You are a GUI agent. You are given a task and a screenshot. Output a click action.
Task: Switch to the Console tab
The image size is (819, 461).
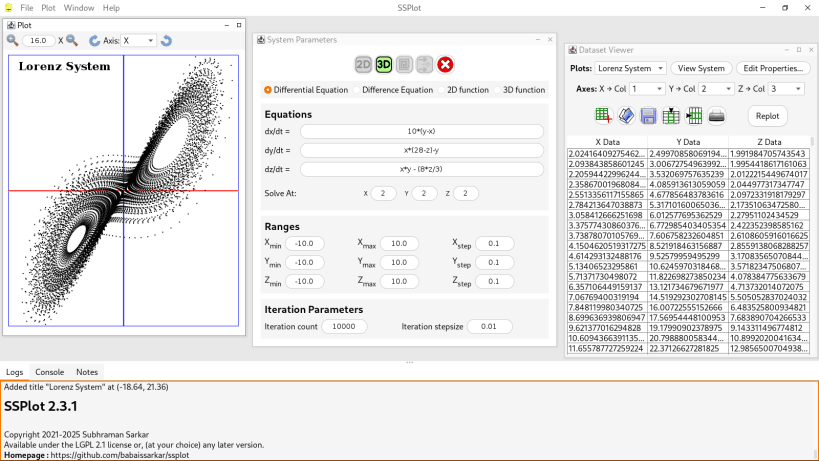[50, 372]
